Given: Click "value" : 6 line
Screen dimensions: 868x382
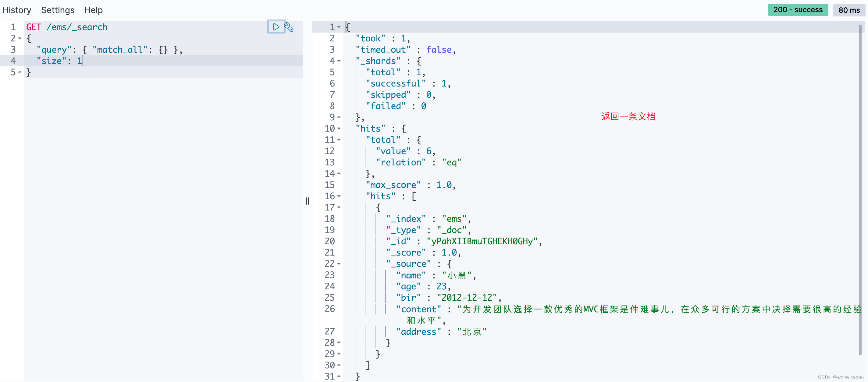Looking at the screenshot, I should click(406, 151).
